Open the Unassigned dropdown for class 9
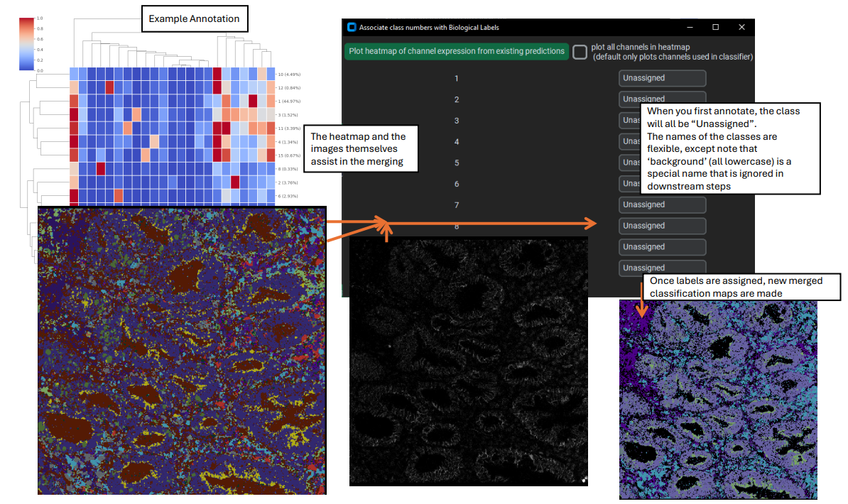The image size is (848, 504). pos(662,246)
